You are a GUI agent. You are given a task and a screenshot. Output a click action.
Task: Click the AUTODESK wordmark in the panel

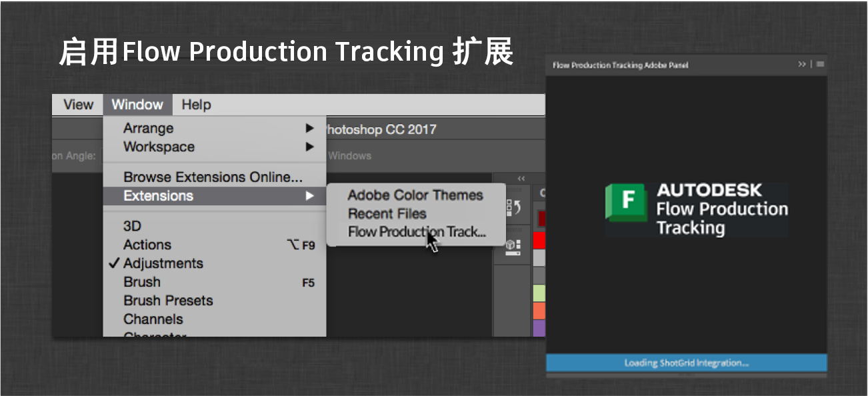coord(709,190)
